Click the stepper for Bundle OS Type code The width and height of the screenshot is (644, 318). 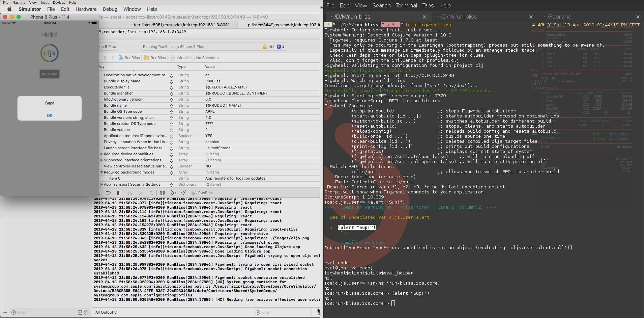(x=171, y=112)
